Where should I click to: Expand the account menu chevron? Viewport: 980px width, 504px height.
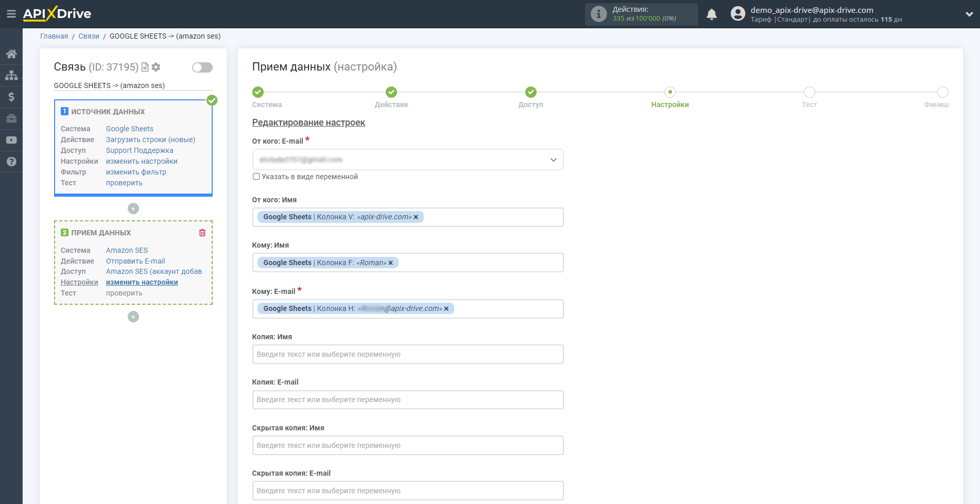point(969,14)
